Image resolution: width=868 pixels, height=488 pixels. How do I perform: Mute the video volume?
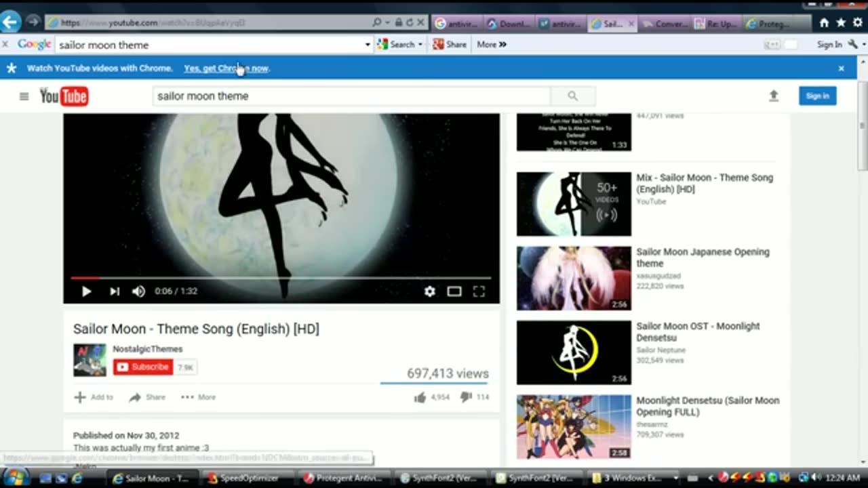click(138, 291)
